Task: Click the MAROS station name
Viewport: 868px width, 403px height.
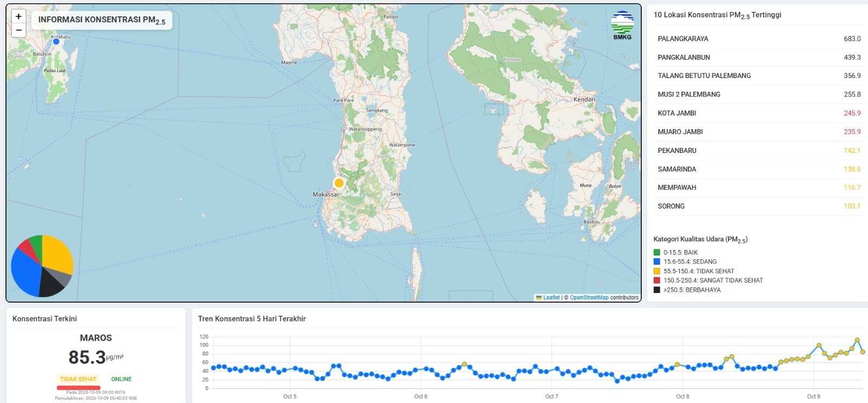Action: (x=96, y=338)
